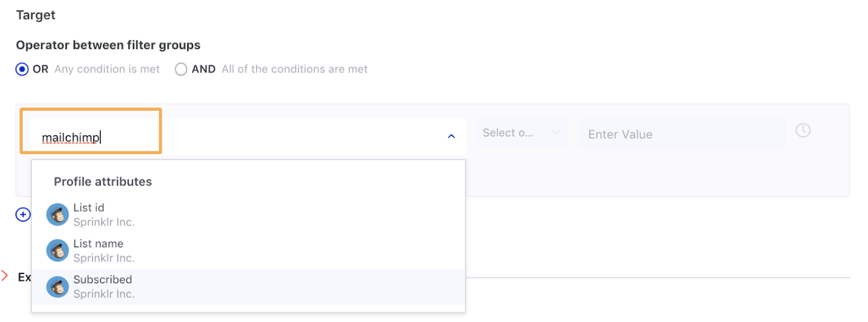Click the Mailchimp icon next to Subscribed
This screenshot has width=868, height=322.
[57, 286]
